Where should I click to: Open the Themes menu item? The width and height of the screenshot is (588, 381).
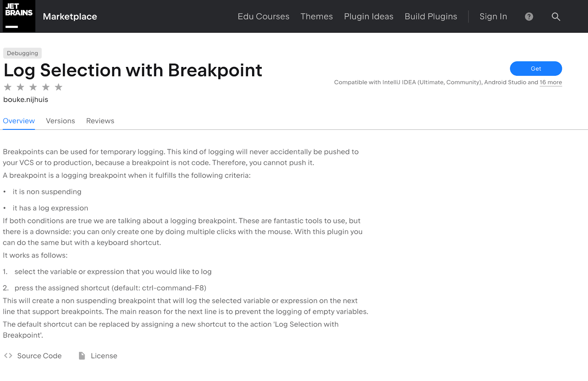(x=316, y=17)
